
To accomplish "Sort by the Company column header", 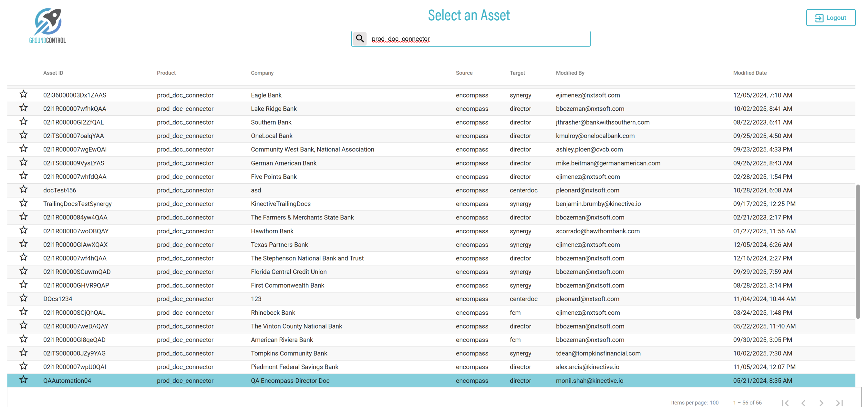I will click(262, 73).
